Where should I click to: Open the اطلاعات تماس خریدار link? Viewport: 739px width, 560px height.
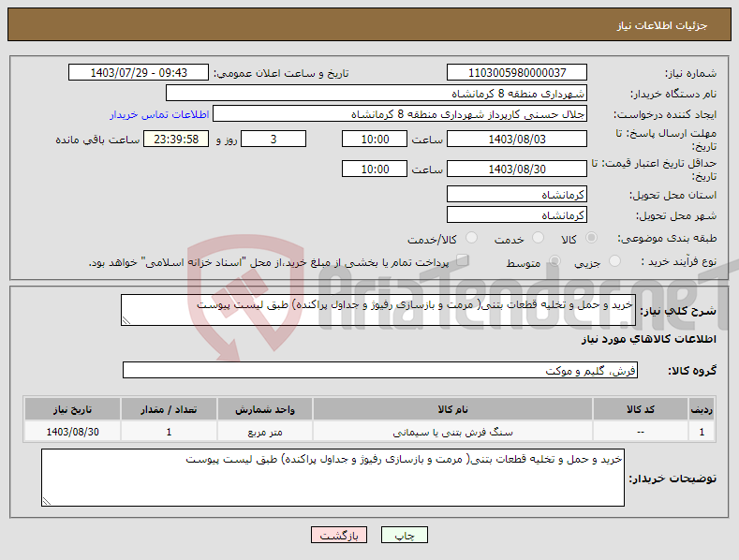click(159, 114)
